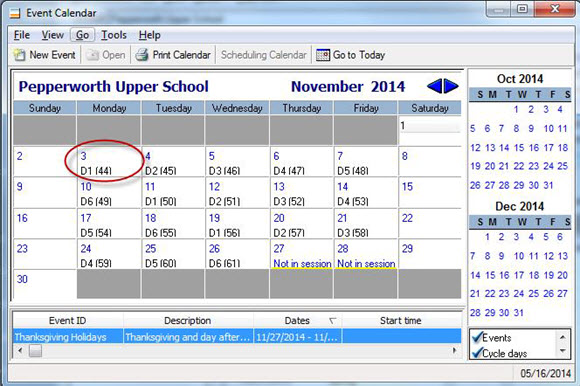The height and width of the screenshot is (386, 580).
Task: Select November 24 D4 (59) cell
Action: [x=109, y=254]
